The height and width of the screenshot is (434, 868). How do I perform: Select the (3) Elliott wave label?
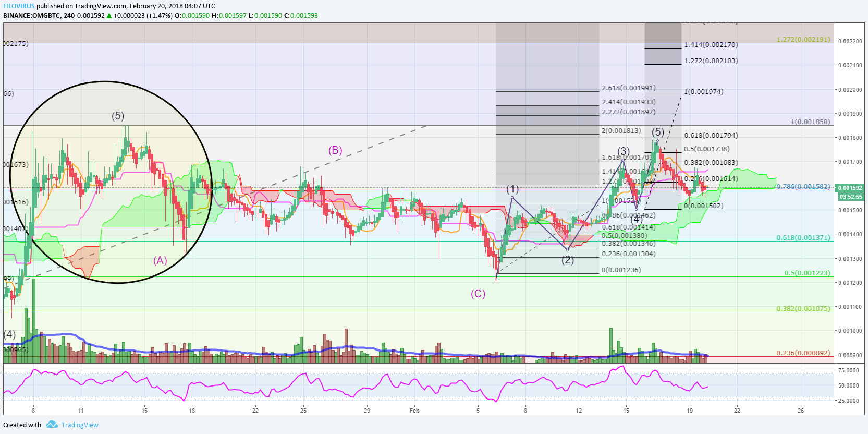coord(624,151)
